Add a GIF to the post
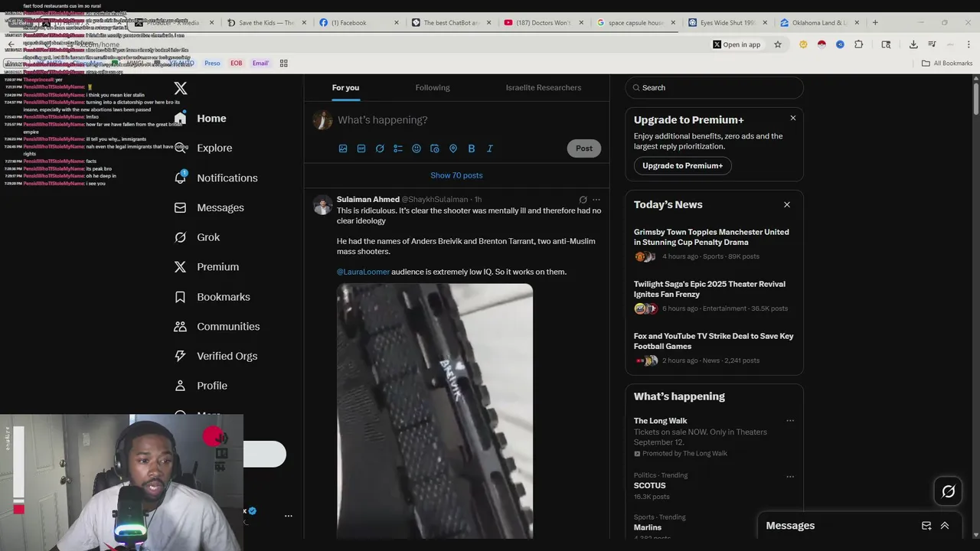The image size is (980, 551). pos(361,148)
